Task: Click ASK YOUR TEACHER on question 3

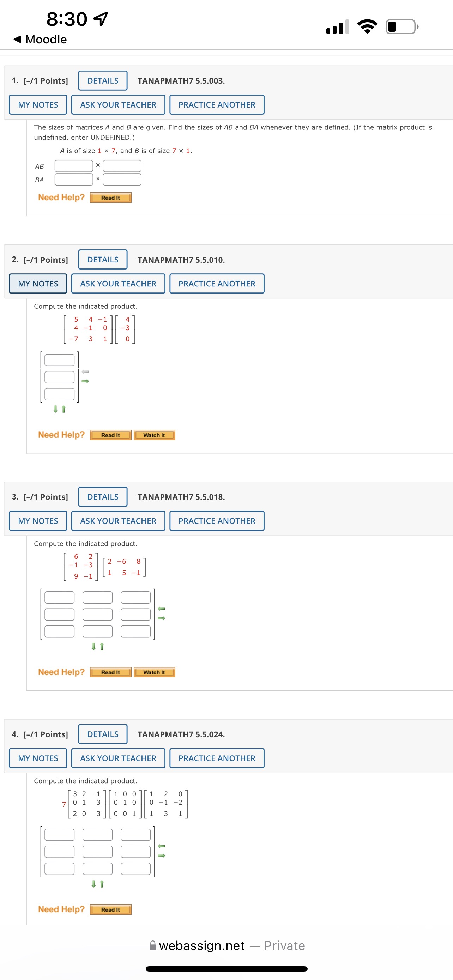Action: pyautogui.click(x=118, y=521)
